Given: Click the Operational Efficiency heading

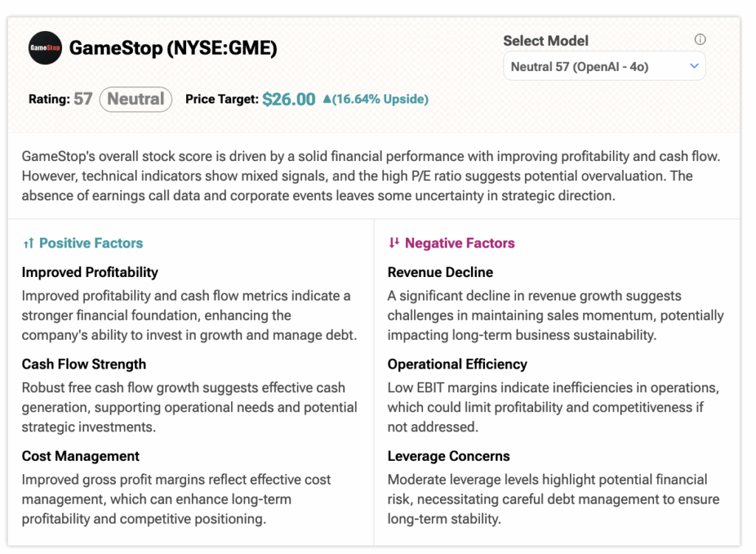Looking at the screenshot, I should (457, 364).
